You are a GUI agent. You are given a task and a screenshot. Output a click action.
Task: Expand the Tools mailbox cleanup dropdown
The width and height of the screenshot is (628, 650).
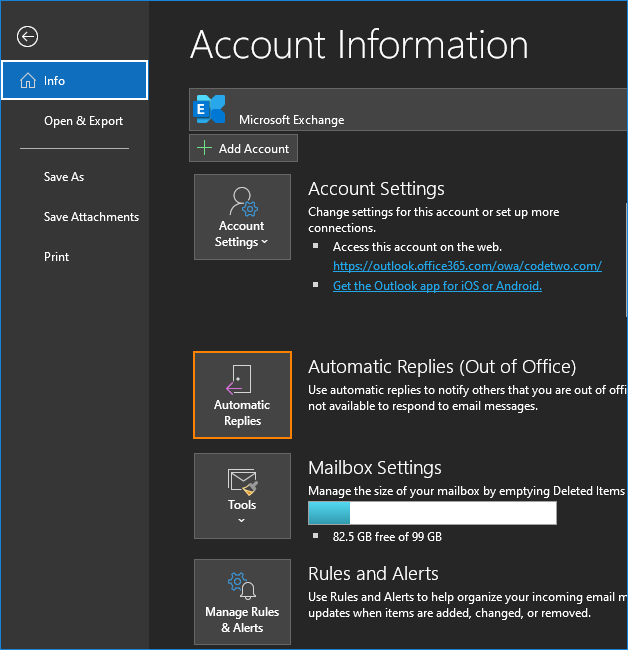[x=242, y=496]
